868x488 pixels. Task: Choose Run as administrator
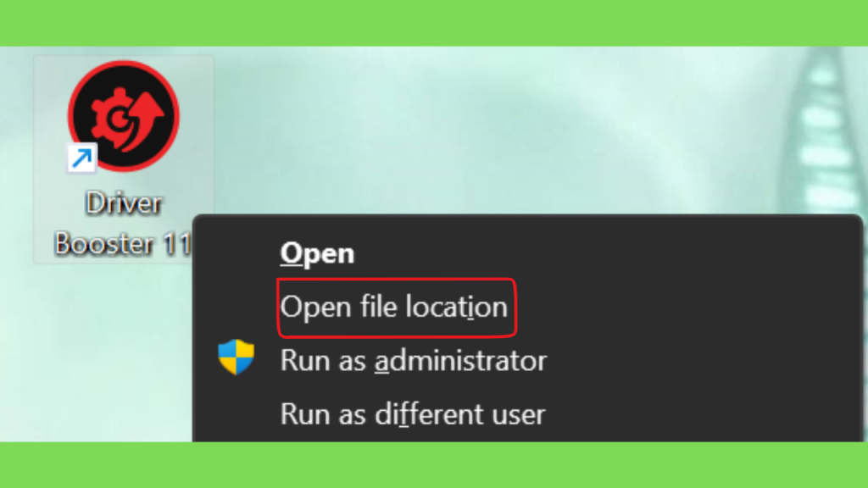coord(414,361)
